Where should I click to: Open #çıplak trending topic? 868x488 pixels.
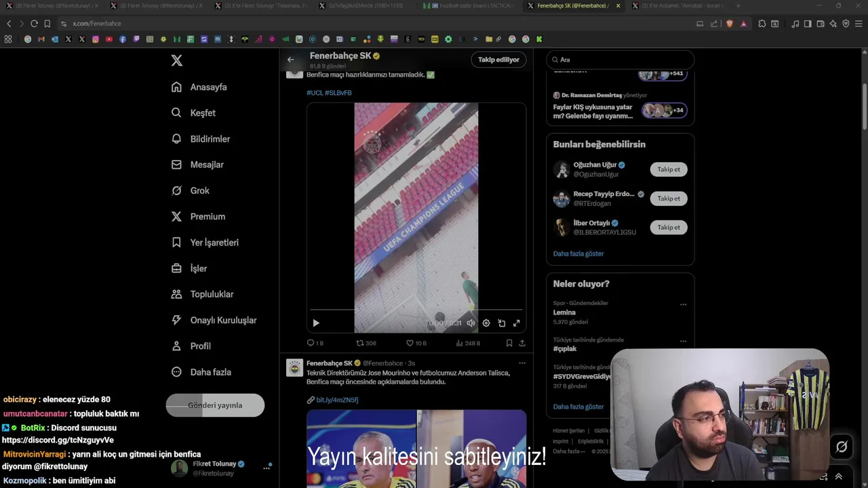coord(565,349)
